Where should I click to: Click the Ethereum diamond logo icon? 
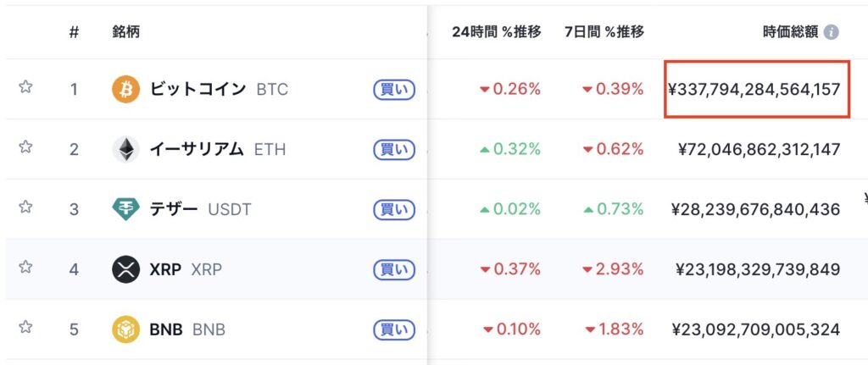coord(125,150)
